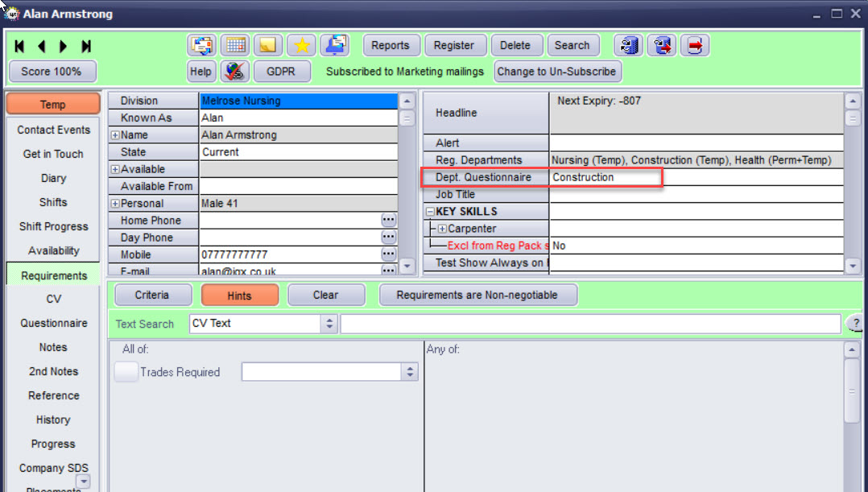
Task: Click the Score 100% button
Action: coord(52,72)
